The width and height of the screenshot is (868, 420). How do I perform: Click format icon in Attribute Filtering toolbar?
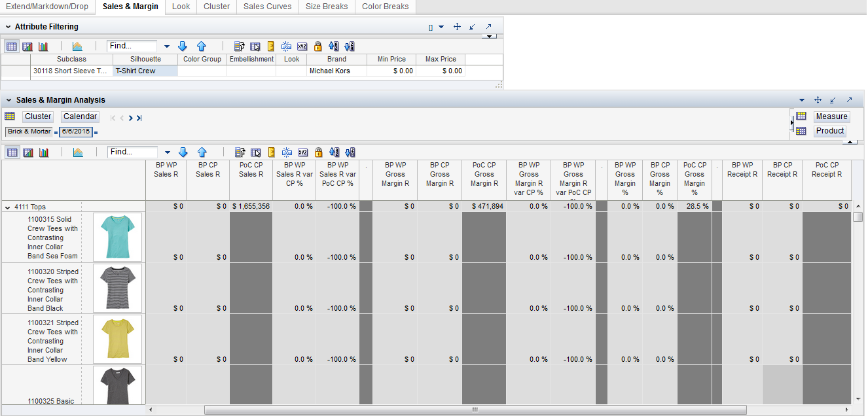240,46
